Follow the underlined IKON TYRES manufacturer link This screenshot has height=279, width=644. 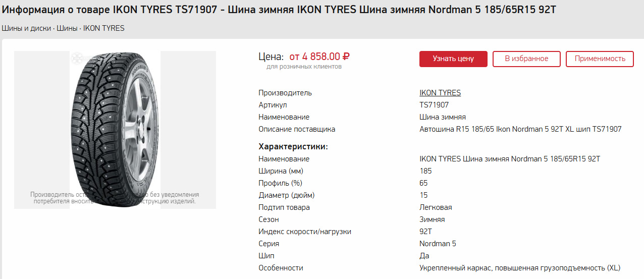point(440,93)
